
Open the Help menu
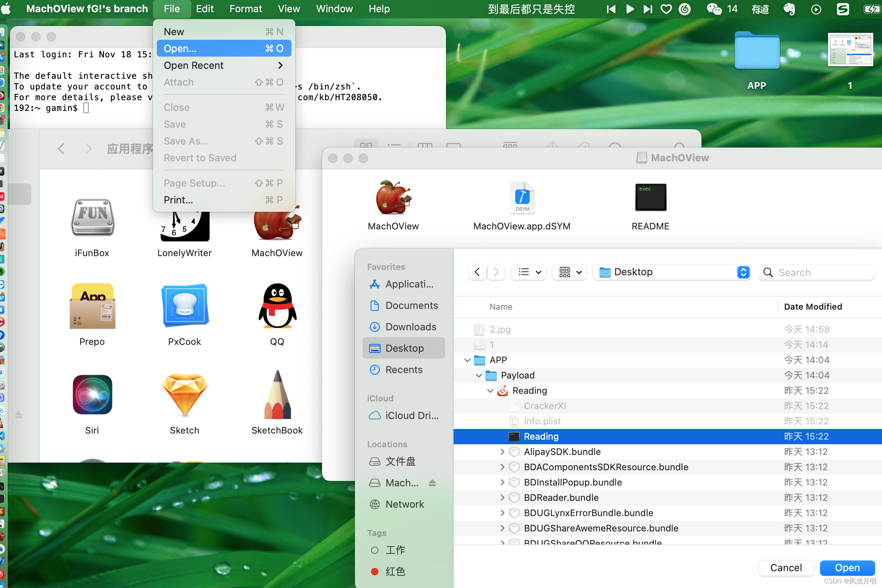(379, 9)
